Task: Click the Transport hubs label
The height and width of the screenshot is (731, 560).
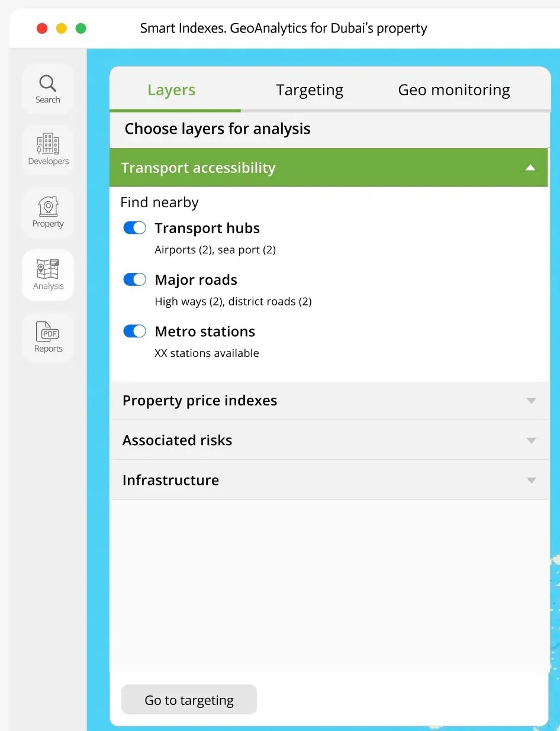Action: [207, 228]
